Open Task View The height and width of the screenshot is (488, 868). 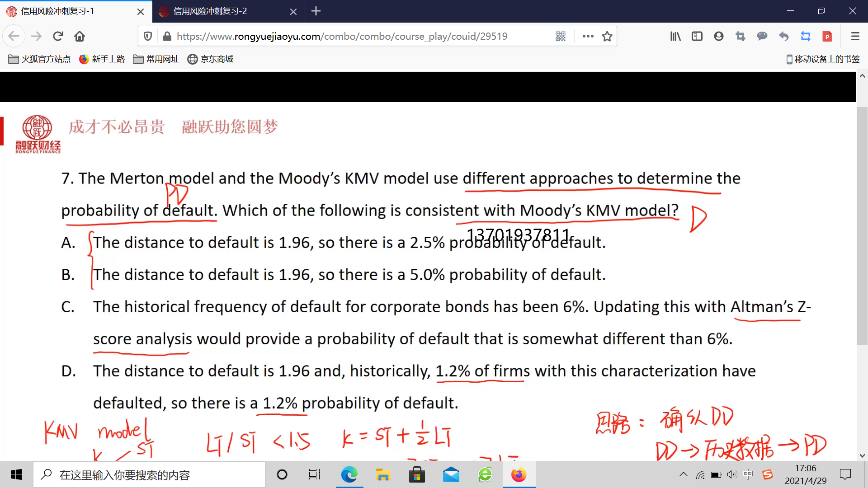[x=315, y=474]
